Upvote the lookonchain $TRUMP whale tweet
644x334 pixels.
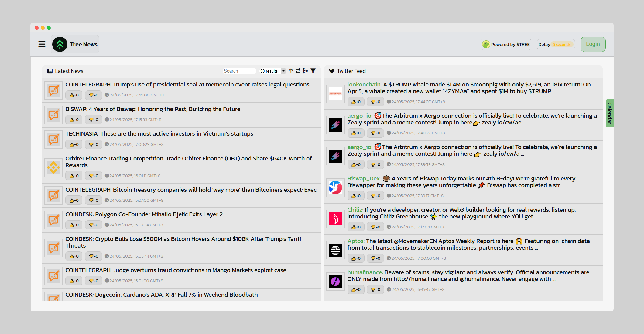pos(356,102)
